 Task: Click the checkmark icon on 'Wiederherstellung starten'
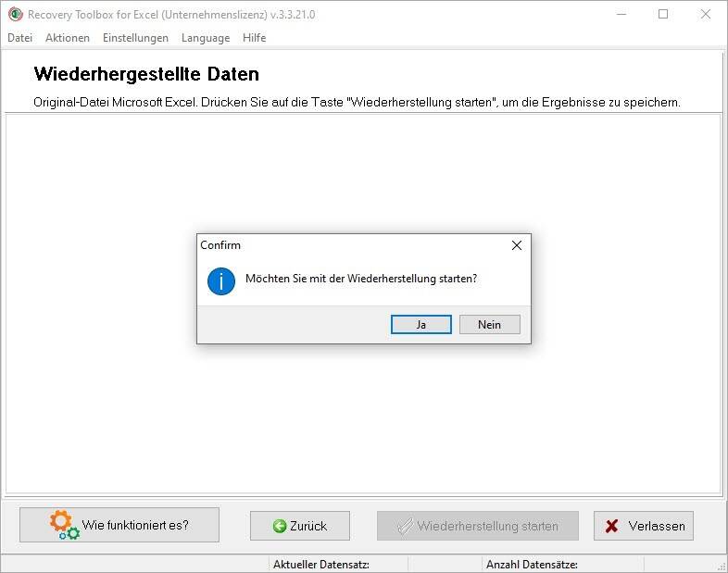point(404,526)
